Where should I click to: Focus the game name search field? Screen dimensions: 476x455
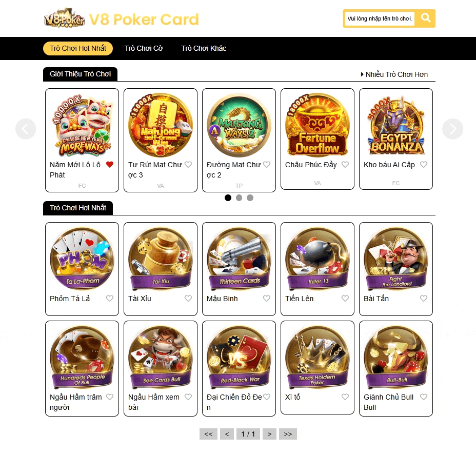point(380,18)
